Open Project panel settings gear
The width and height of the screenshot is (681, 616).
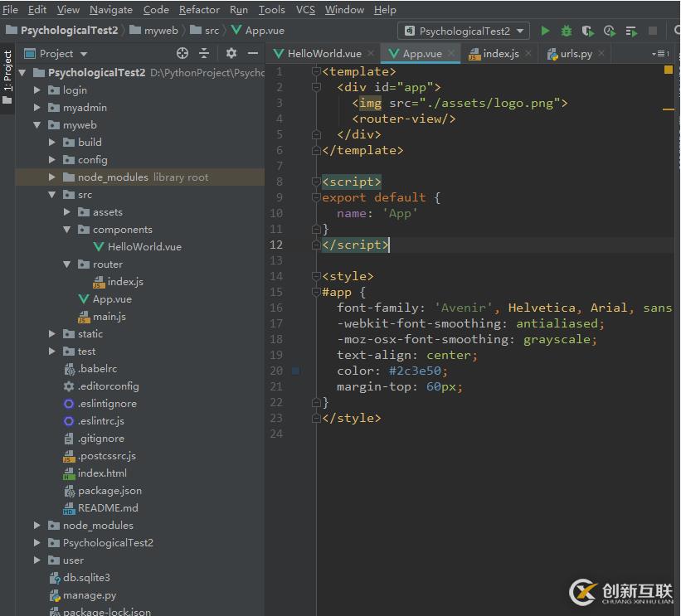pyautogui.click(x=231, y=53)
